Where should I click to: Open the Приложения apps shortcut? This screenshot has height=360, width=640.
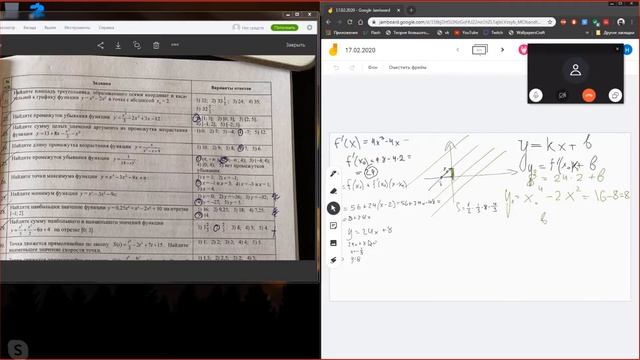[342, 33]
